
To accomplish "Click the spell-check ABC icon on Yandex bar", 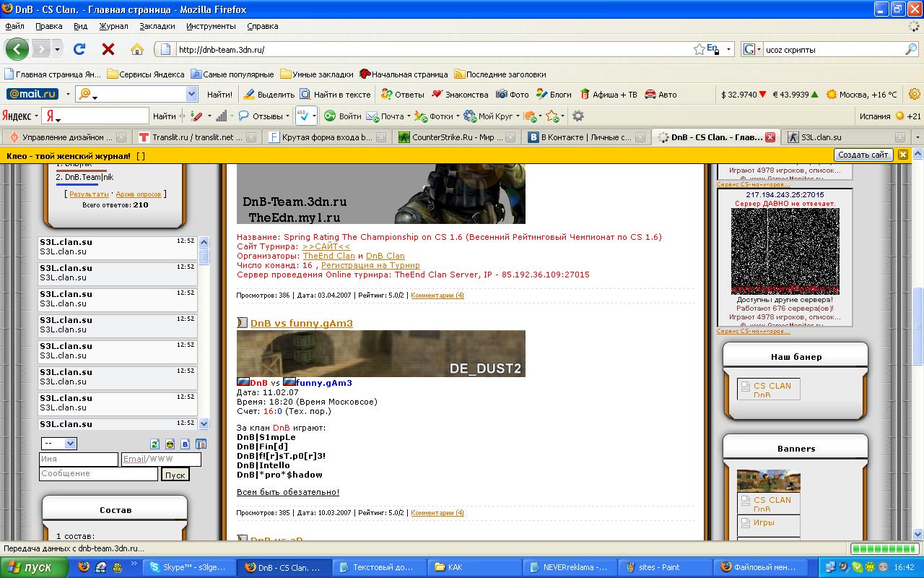I will pyautogui.click(x=304, y=116).
